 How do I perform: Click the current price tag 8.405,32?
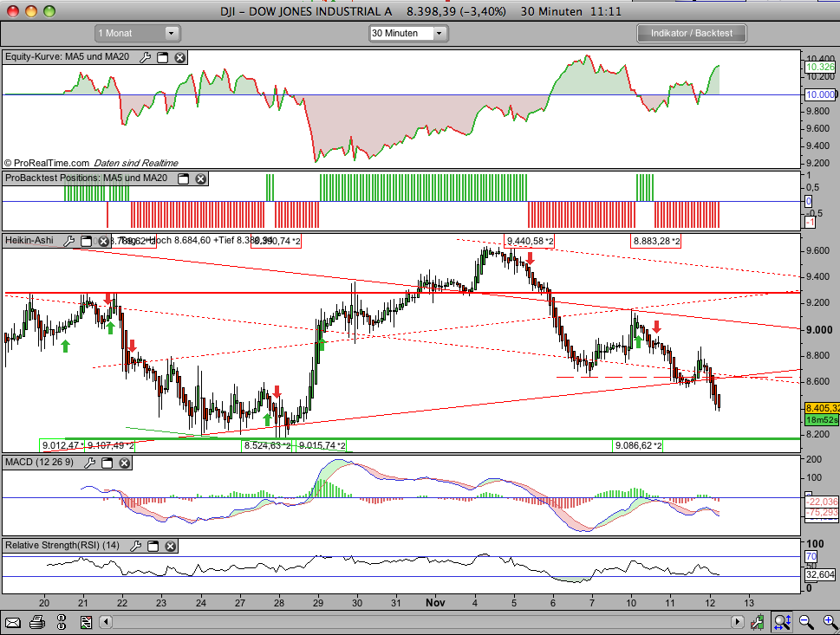tap(822, 409)
